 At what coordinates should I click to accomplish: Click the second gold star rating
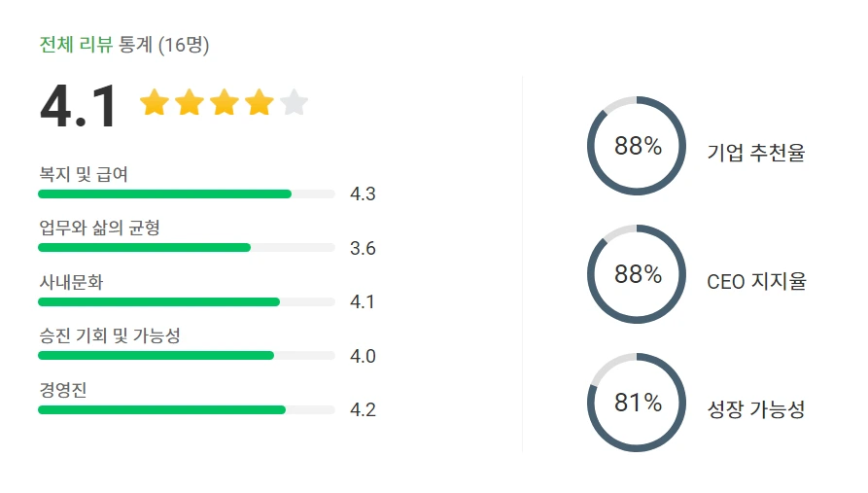click(x=190, y=102)
